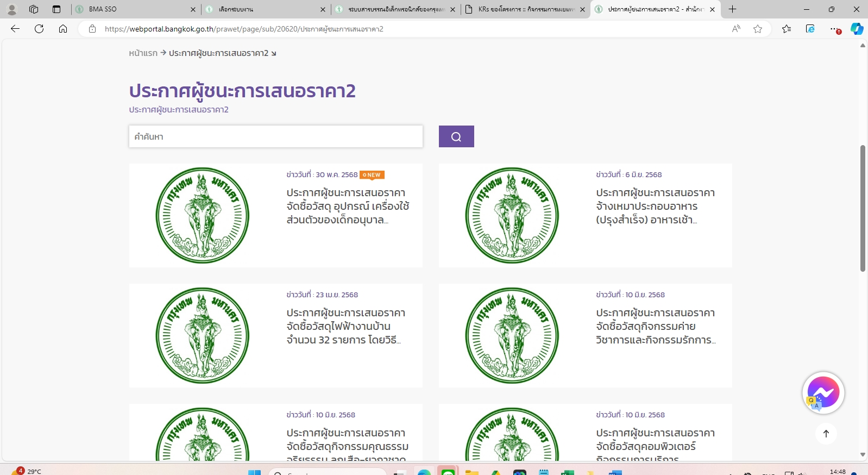Open the Messenger chat bubble
The height and width of the screenshot is (475, 868).
pyautogui.click(x=823, y=392)
